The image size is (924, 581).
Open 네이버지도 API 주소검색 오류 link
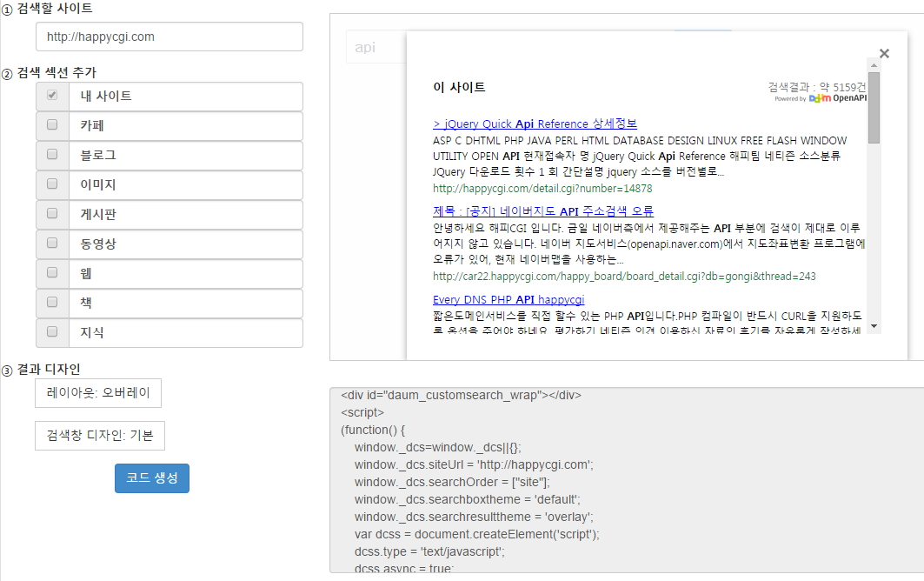click(542, 211)
